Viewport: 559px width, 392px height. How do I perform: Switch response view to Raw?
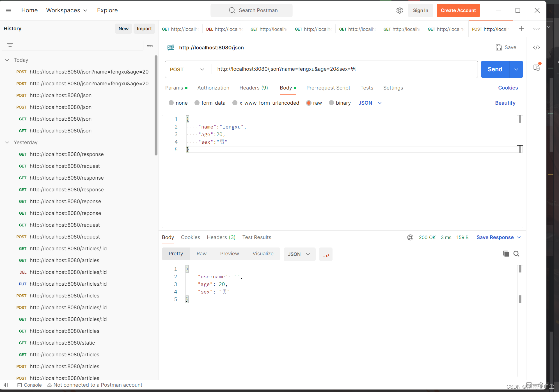pyautogui.click(x=201, y=254)
